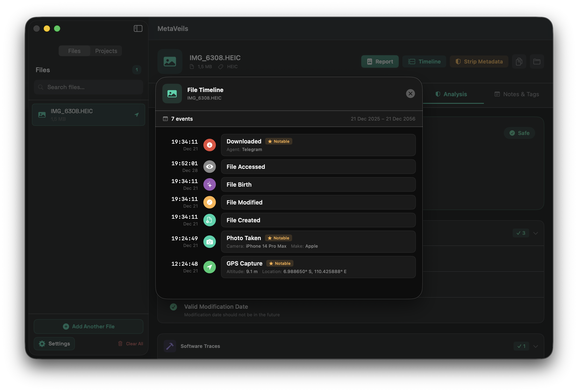
Task: Click the red Downloaded event icon
Action: click(x=209, y=145)
